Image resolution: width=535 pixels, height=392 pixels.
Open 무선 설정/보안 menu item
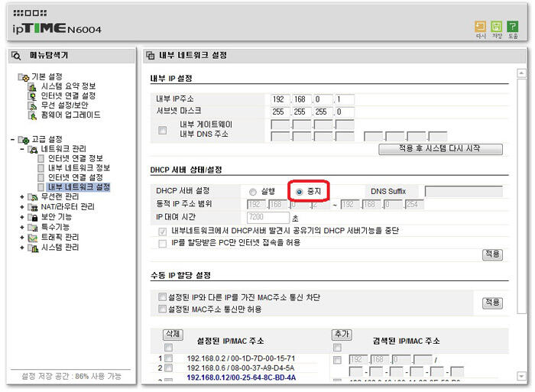[64, 105]
